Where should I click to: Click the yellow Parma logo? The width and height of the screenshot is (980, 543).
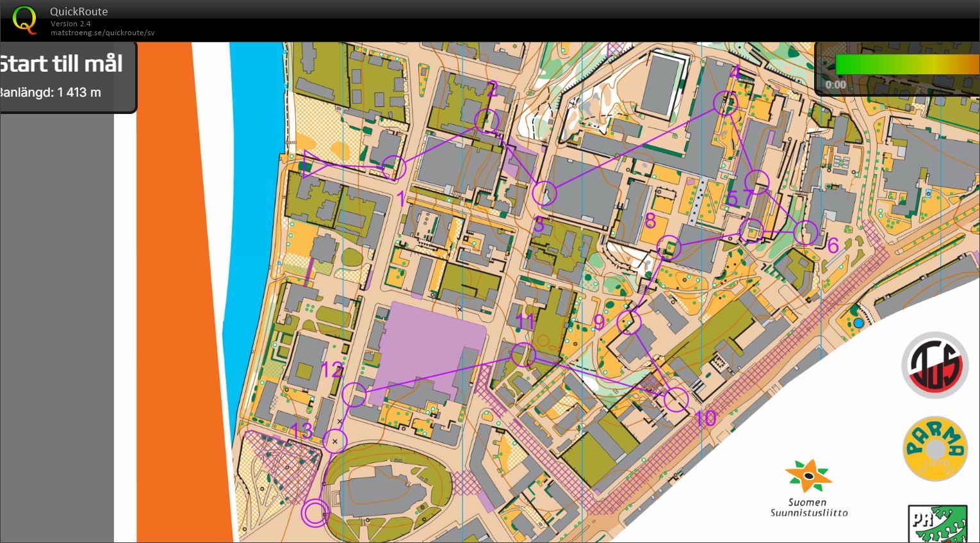(935, 449)
